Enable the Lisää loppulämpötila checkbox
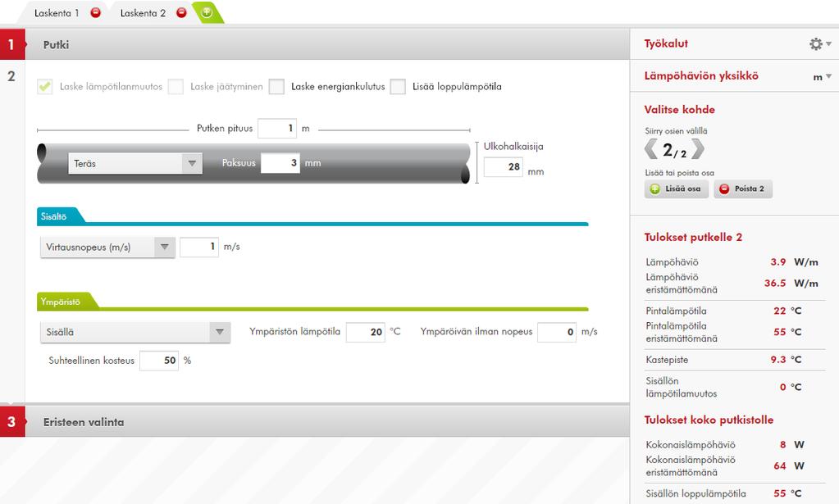The image size is (839, 504). pyautogui.click(x=398, y=87)
